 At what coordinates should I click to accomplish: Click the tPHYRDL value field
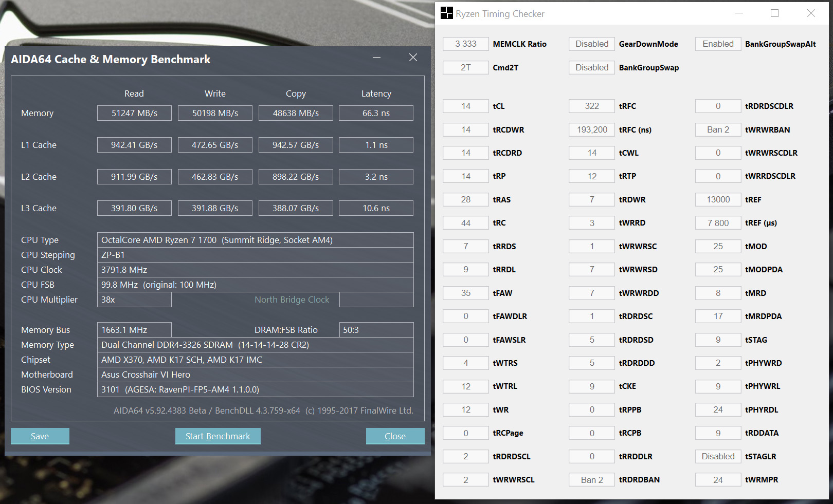(718, 409)
